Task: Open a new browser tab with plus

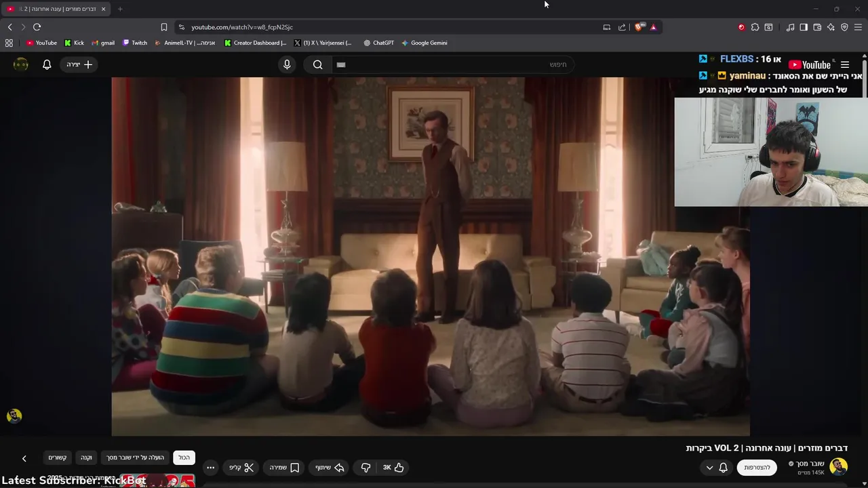Action: [120, 9]
